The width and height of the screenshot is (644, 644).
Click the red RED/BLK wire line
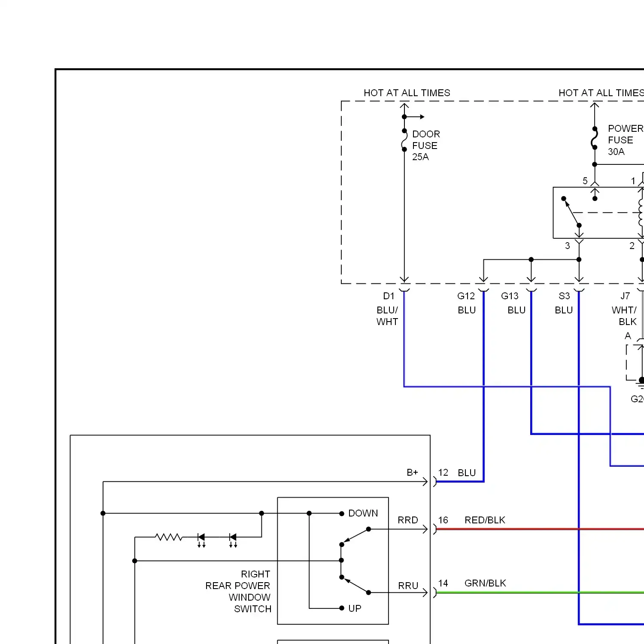pos(540,529)
